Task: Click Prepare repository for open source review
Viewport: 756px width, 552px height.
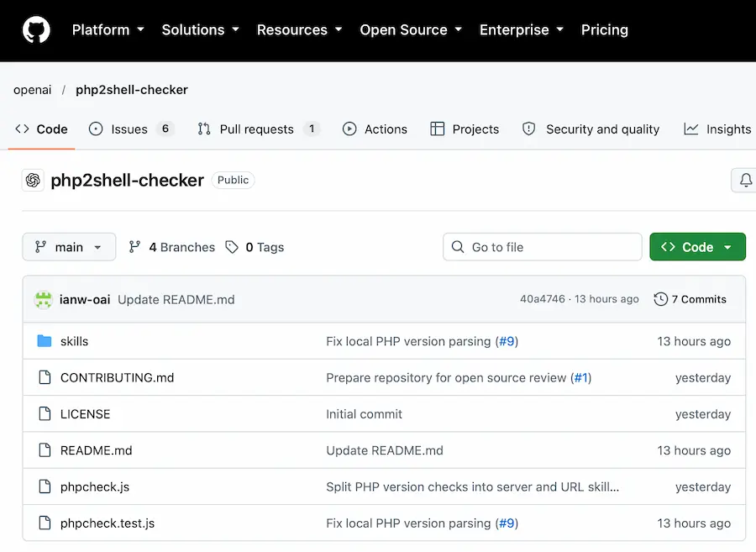Action: (x=446, y=377)
